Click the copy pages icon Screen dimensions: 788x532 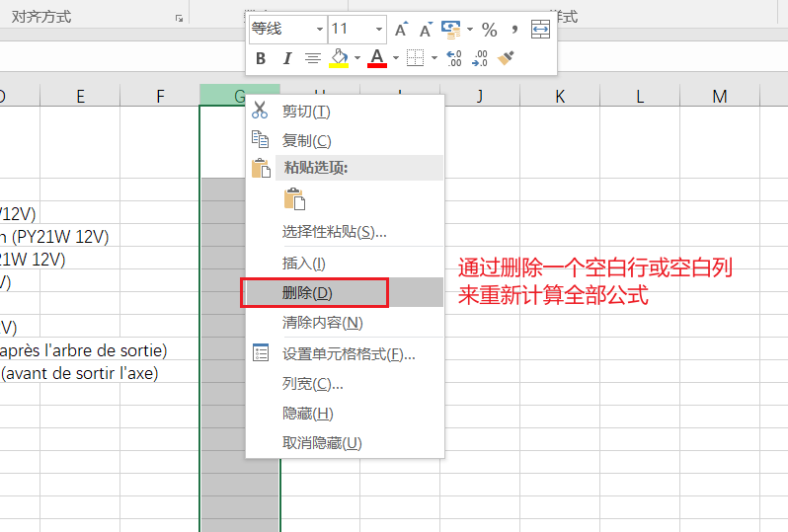pos(260,139)
